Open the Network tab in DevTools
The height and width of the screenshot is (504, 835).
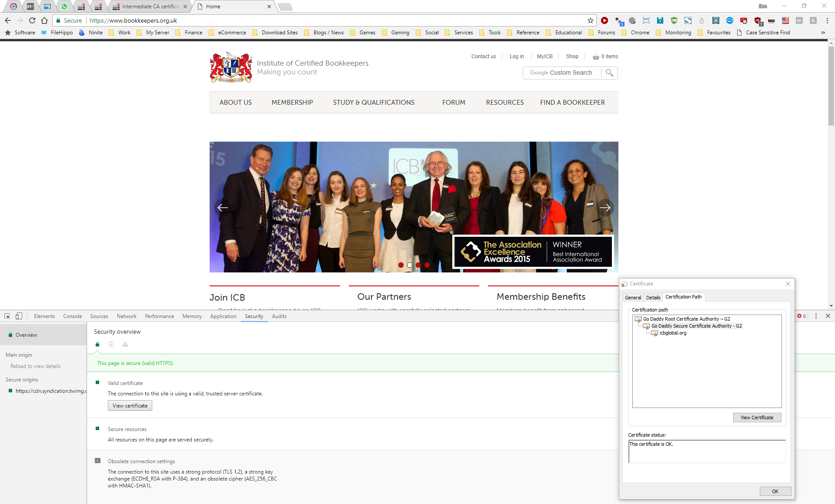127,316
